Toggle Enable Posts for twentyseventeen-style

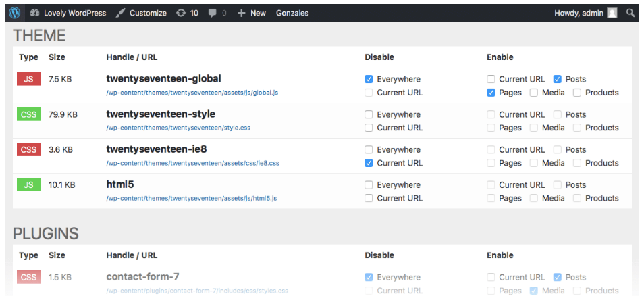tap(558, 114)
